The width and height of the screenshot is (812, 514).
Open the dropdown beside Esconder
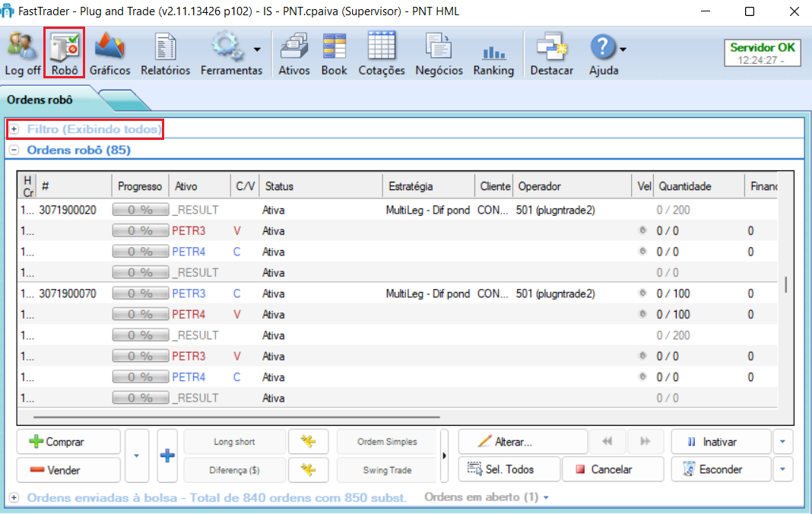point(782,469)
